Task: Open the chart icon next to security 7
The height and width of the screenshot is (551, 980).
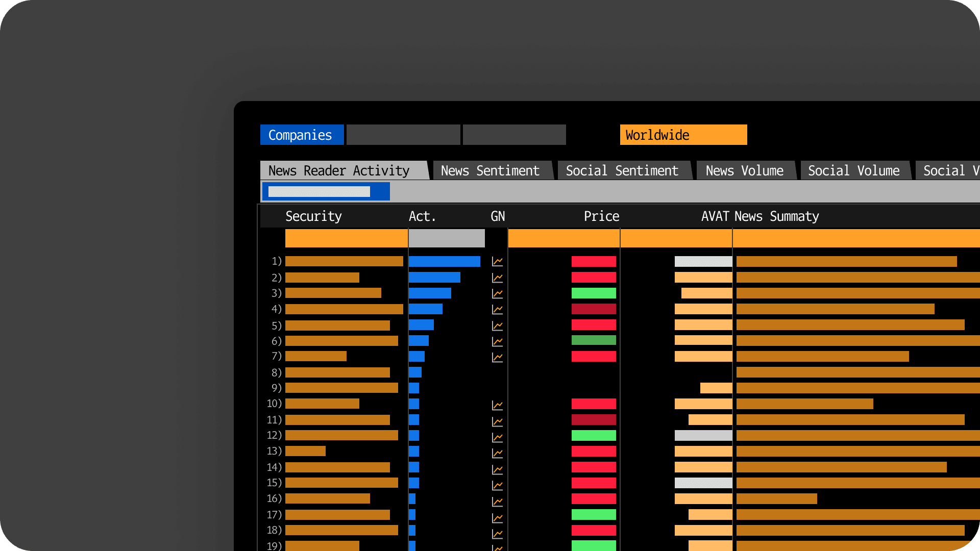Action: pos(497,357)
